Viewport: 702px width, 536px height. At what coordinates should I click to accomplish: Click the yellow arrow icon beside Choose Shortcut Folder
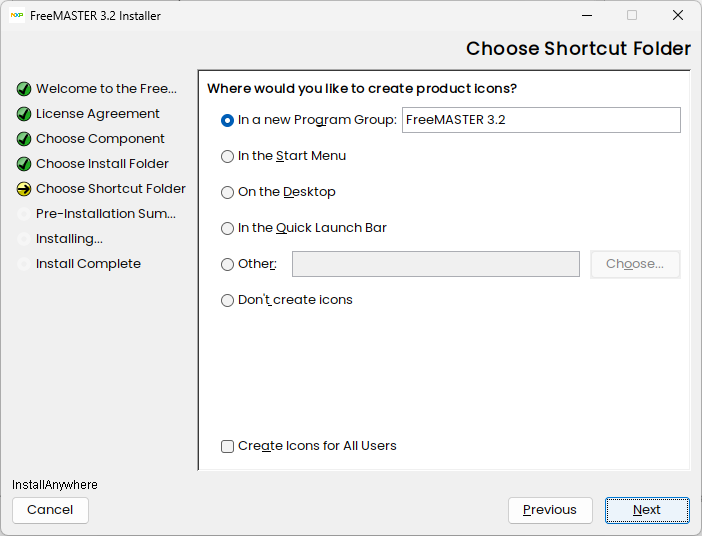(x=24, y=189)
